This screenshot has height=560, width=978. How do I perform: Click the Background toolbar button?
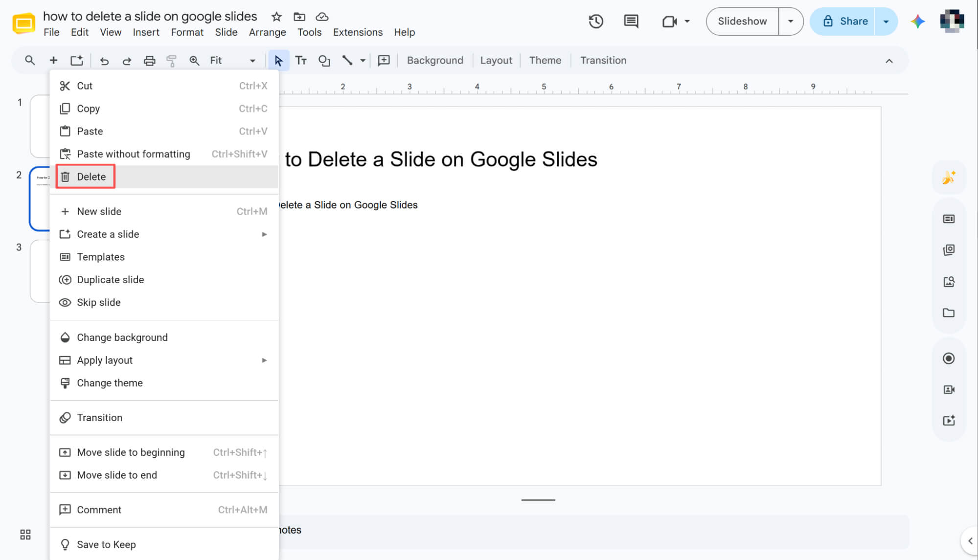[x=435, y=61]
